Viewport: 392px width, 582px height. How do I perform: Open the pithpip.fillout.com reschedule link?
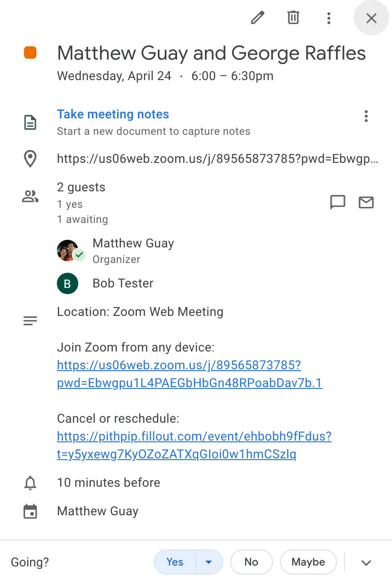pos(194,445)
